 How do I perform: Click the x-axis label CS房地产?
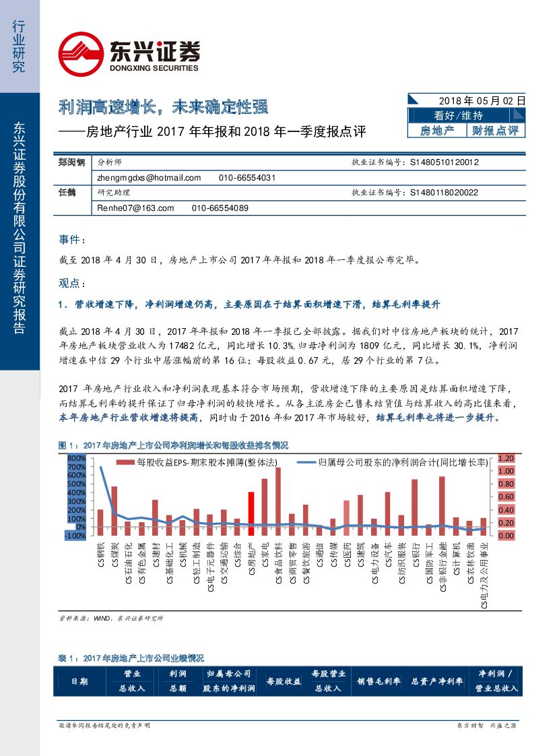tap(251, 559)
